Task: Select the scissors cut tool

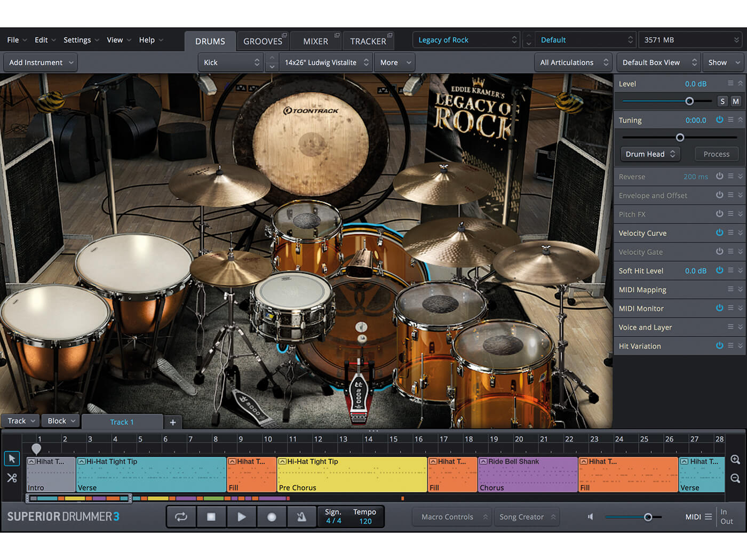Action: 12,478
